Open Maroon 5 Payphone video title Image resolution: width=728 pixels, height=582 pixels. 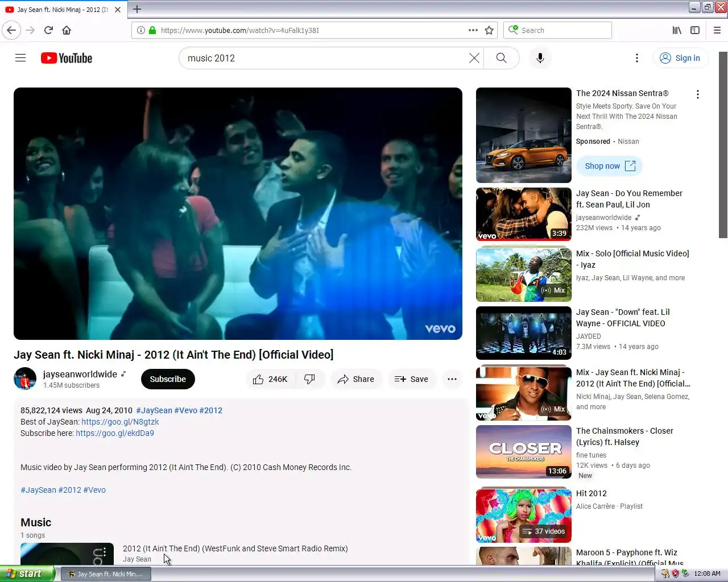(x=630, y=558)
